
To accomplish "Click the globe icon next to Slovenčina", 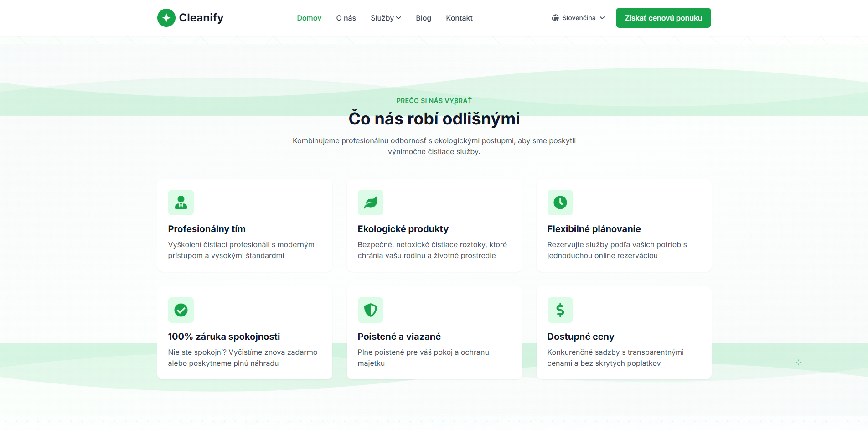I will (x=555, y=17).
